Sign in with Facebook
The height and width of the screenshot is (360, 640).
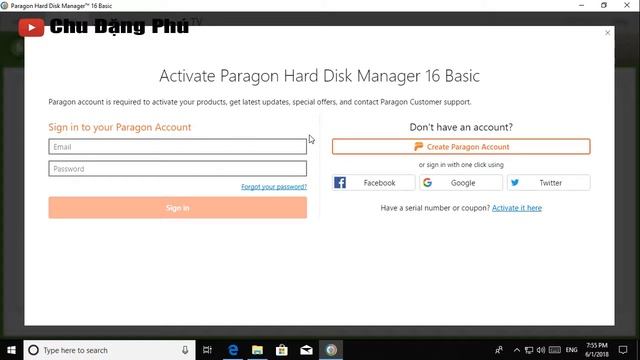pyautogui.click(x=373, y=183)
